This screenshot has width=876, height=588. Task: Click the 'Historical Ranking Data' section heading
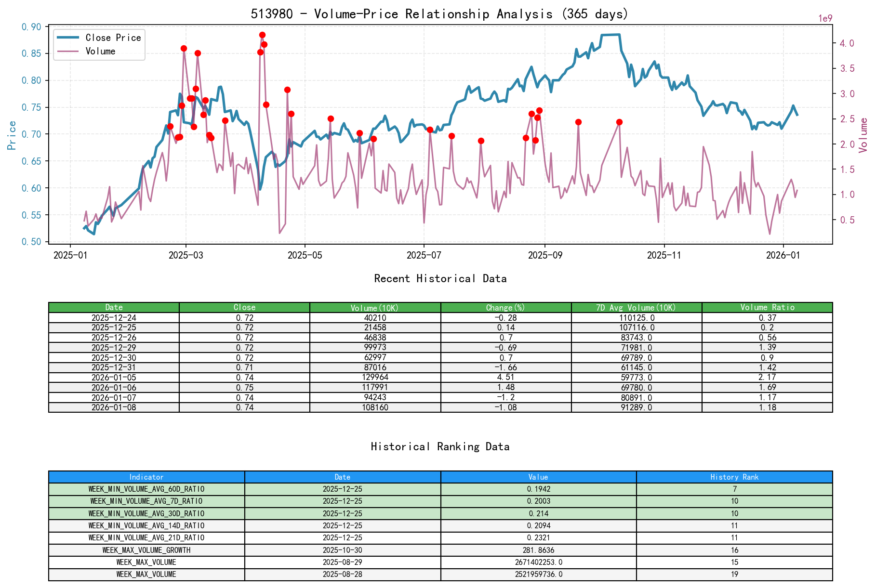440,446
